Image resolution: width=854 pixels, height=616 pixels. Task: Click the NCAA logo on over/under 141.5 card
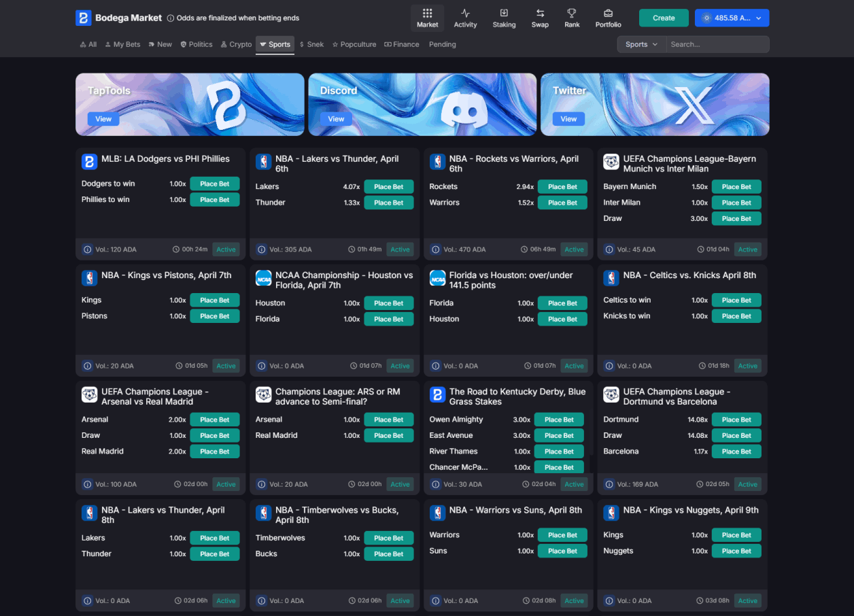[x=437, y=278]
